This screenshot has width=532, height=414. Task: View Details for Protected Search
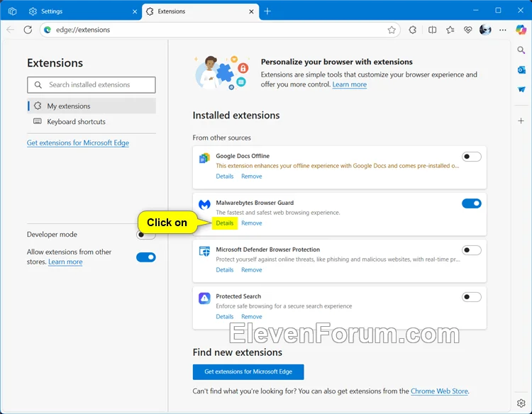(x=225, y=317)
